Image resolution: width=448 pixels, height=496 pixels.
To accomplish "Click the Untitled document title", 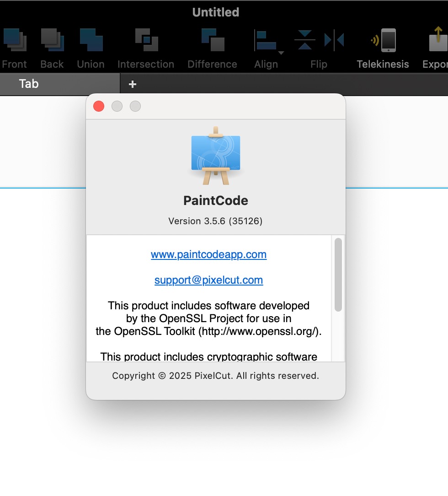I will 216,12.
